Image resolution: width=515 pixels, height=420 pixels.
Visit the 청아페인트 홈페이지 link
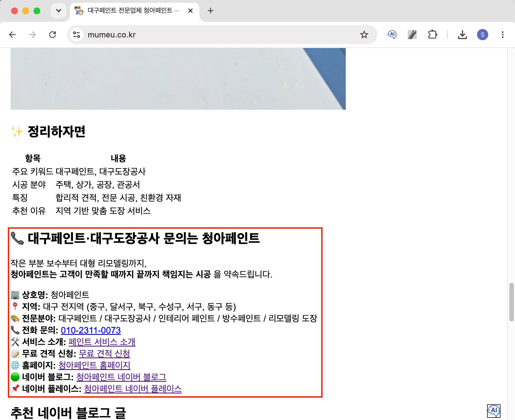click(x=94, y=365)
